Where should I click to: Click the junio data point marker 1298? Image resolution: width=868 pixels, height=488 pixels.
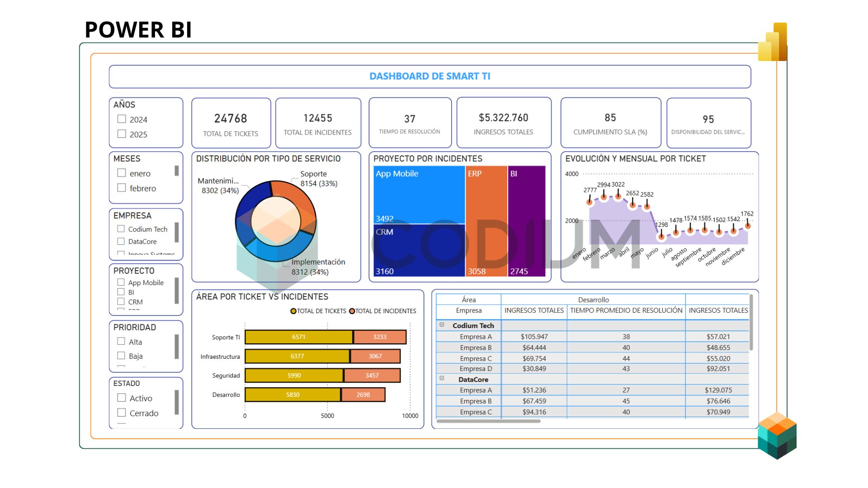(661, 236)
